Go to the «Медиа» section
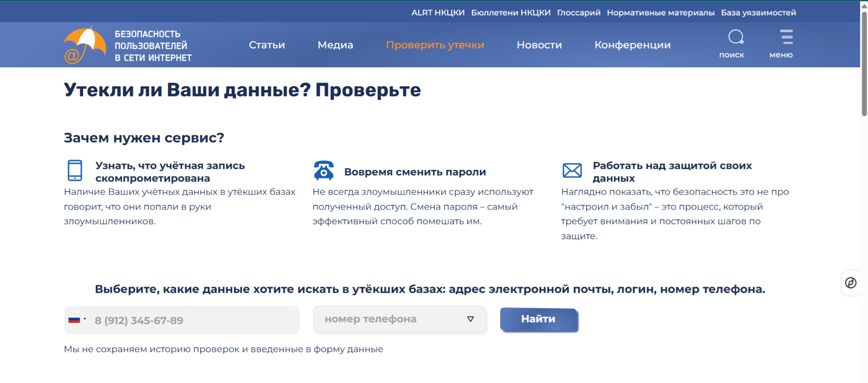 tap(335, 45)
